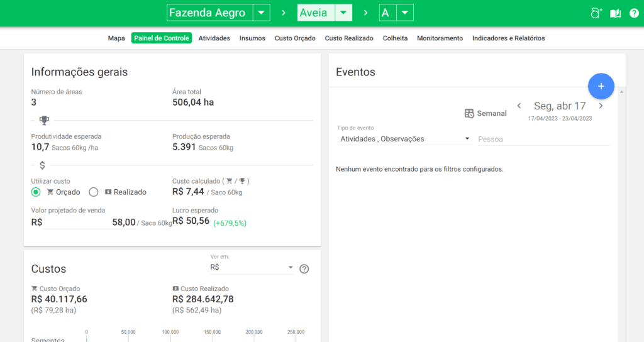Viewport: 644px width, 342px height.
Task: Switch to the Mapa tab
Action: (x=116, y=38)
